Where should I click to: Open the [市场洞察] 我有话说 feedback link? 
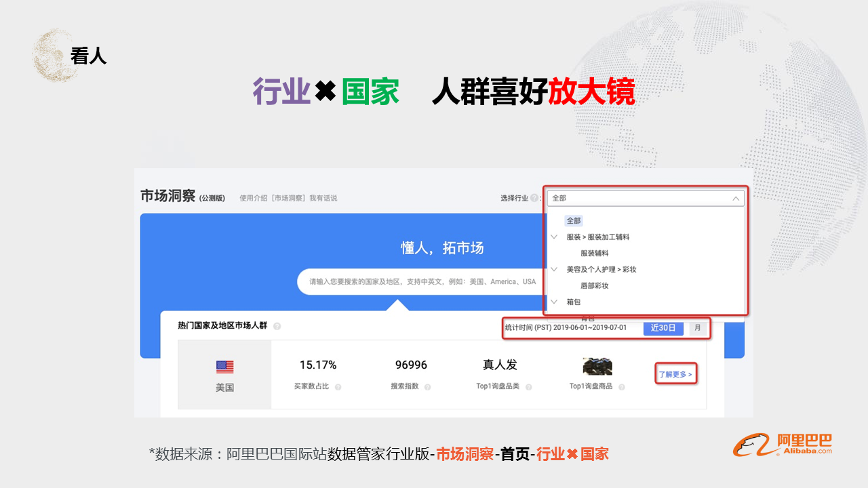point(304,198)
